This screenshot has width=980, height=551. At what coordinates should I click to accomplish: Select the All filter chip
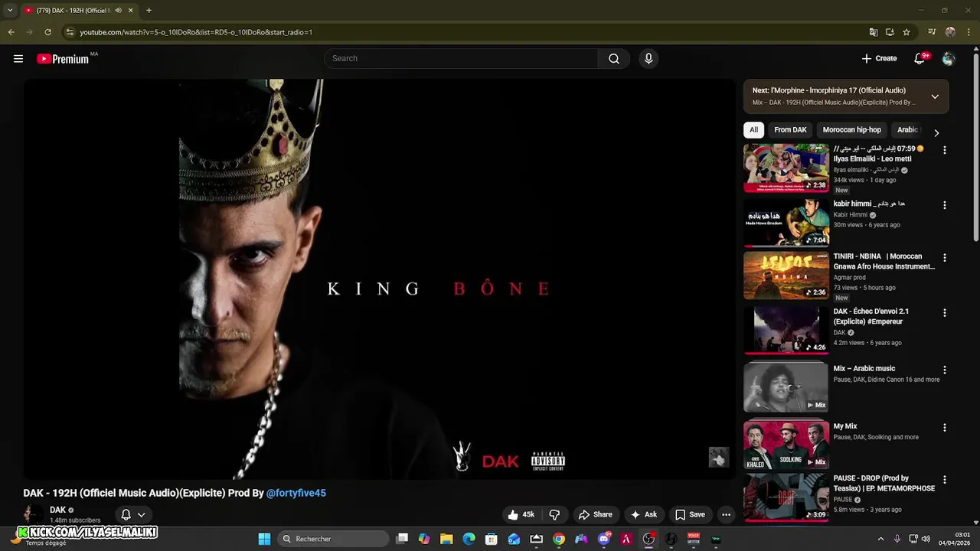pyautogui.click(x=753, y=130)
